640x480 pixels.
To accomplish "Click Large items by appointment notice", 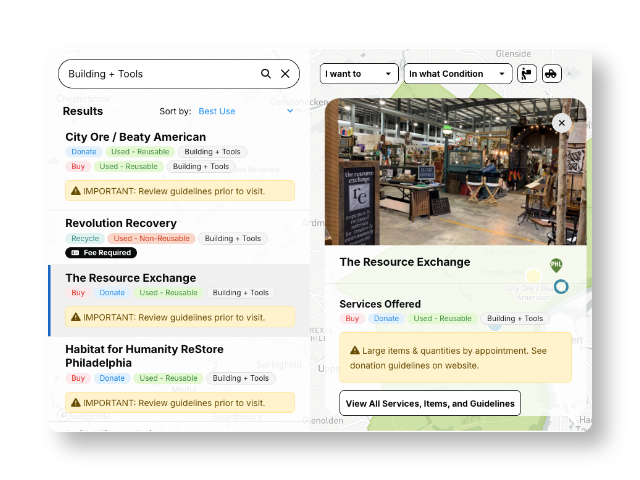I will pyautogui.click(x=456, y=358).
